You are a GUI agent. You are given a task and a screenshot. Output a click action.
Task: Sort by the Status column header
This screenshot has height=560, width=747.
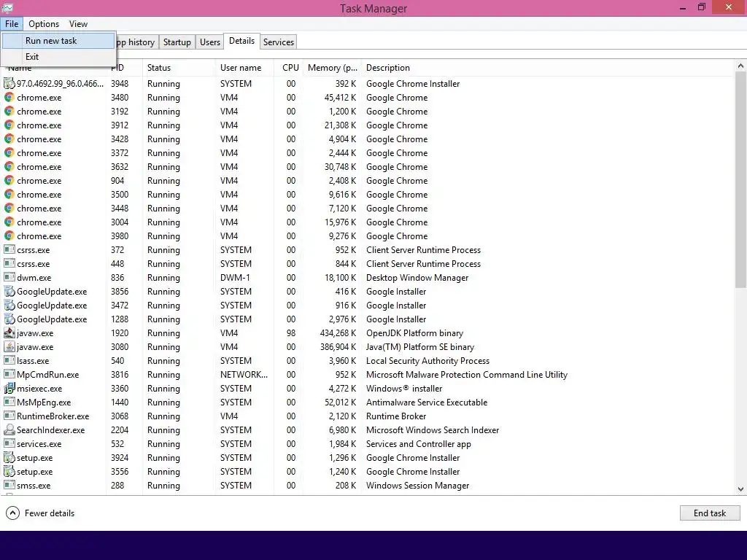[x=179, y=68]
